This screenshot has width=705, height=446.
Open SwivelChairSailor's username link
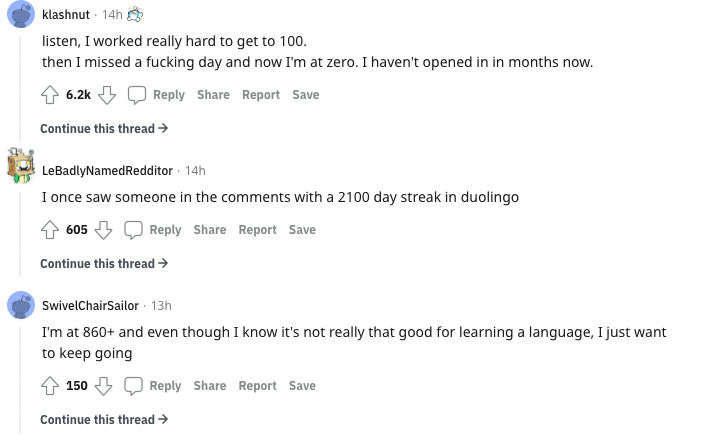pyautogui.click(x=90, y=306)
